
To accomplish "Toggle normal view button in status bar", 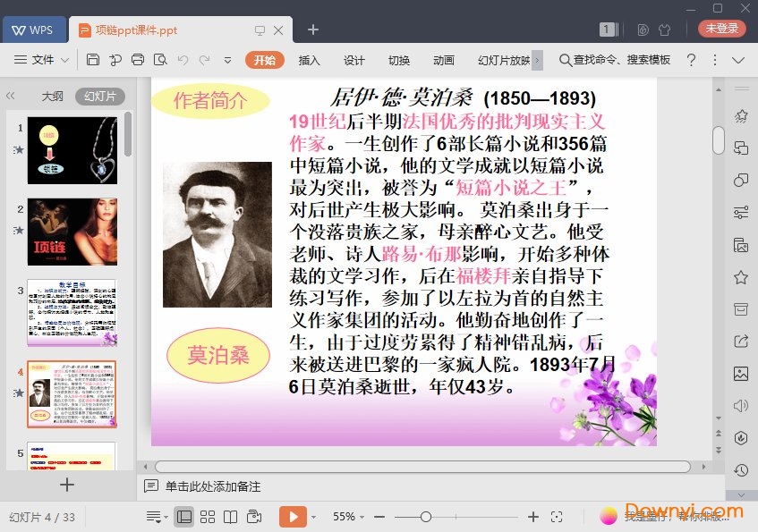I will [183, 517].
